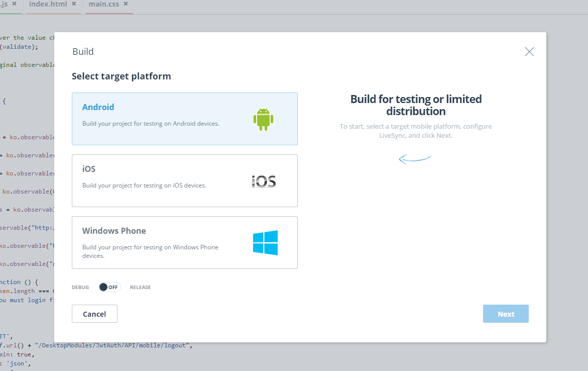Click the Cancel button
This screenshot has width=588, height=371.
pos(94,314)
